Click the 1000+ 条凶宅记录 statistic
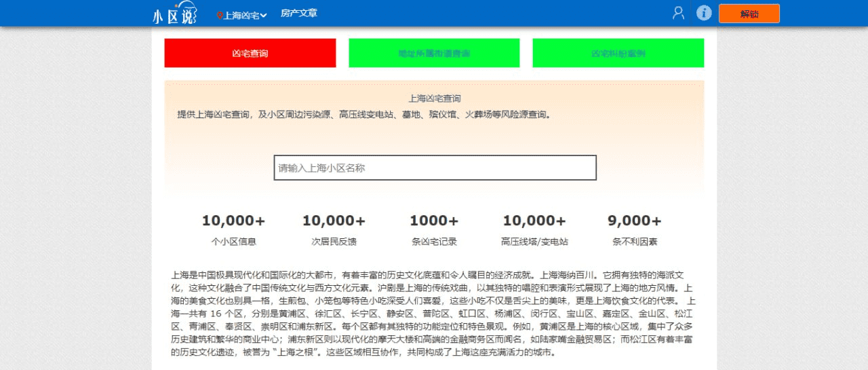Viewport: 868px width, 370px height. [x=434, y=229]
